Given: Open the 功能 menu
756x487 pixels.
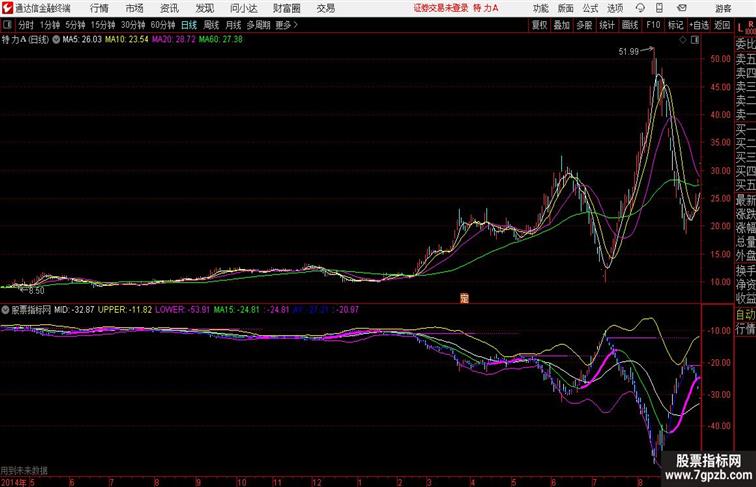Looking at the screenshot, I should tap(540, 8).
